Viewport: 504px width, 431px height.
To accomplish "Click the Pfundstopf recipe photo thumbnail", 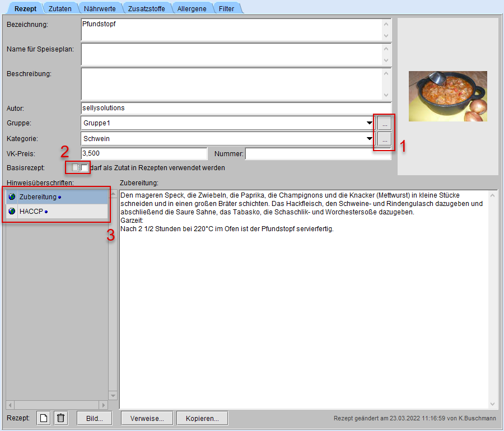I will pyautogui.click(x=448, y=96).
